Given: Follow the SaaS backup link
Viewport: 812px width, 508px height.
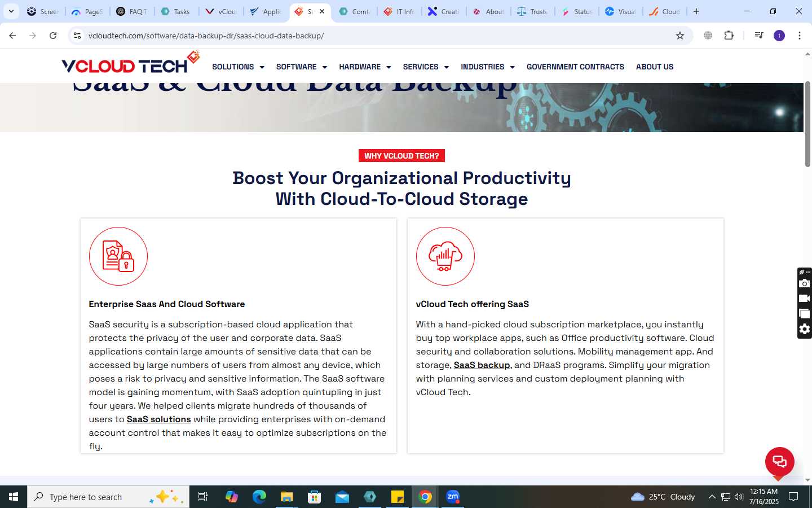Looking at the screenshot, I should coord(482,365).
